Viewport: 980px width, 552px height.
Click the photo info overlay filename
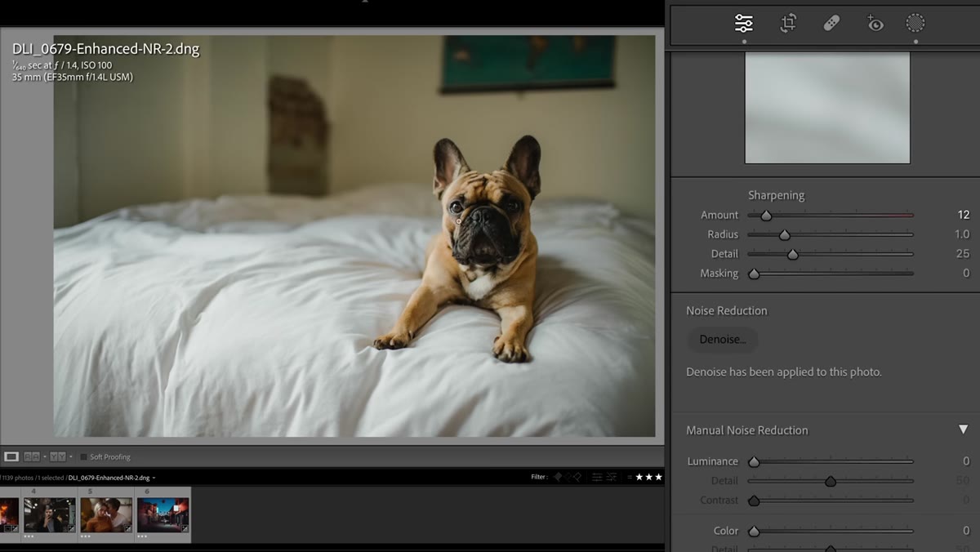pos(105,49)
